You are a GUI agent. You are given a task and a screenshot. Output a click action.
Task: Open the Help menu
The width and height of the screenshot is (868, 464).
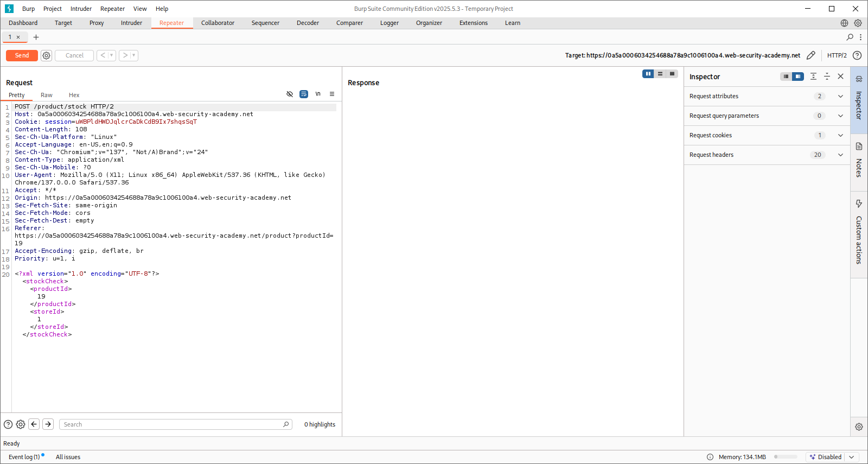162,9
